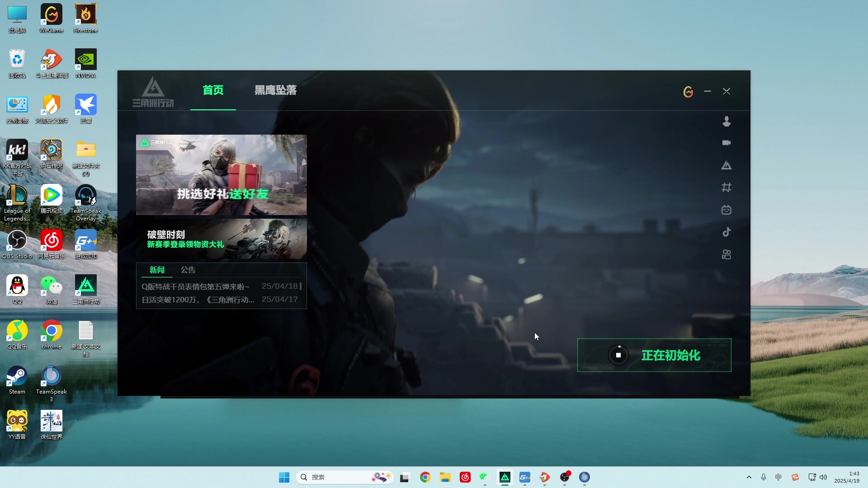Image resolution: width=868 pixels, height=488 pixels.
Task: Click the news list scrollbar
Action: coord(301,286)
